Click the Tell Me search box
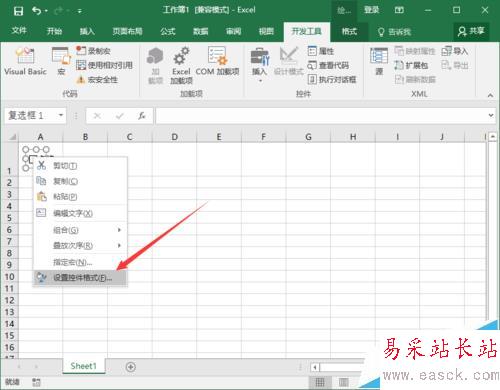This screenshot has width=500, height=390. click(394, 32)
